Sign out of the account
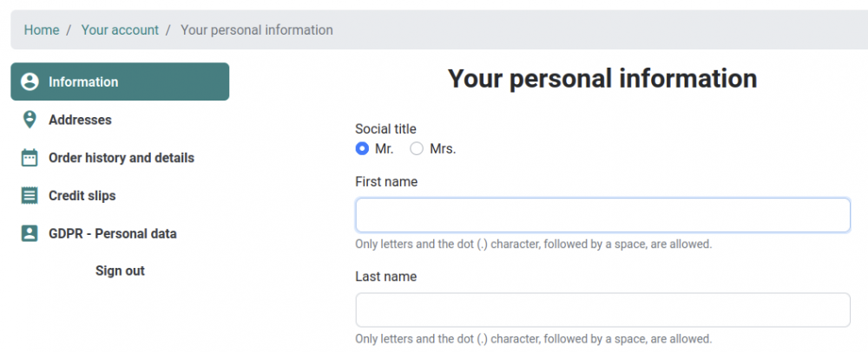 pos(120,271)
